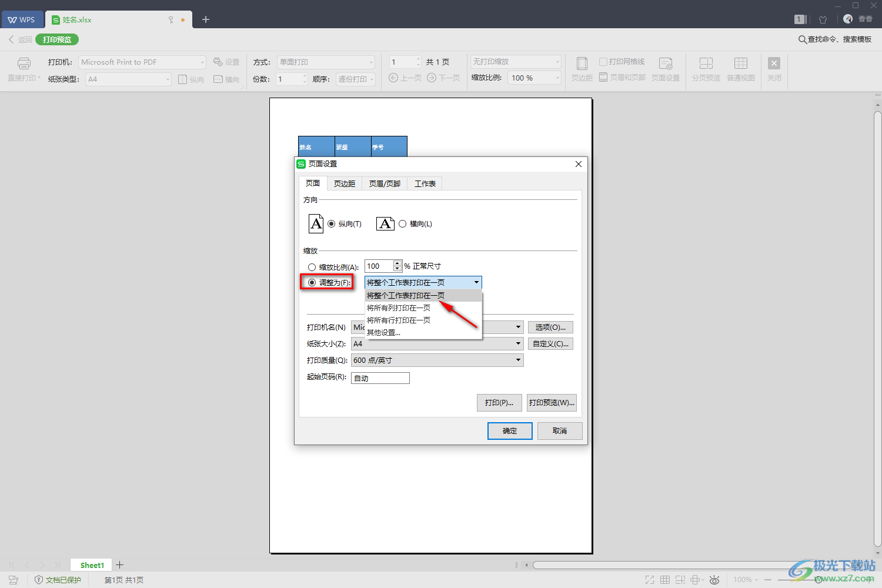Click the Print (打印) button in dialog
The width and height of the screenshot is (882, 588).
click(499, 403)
